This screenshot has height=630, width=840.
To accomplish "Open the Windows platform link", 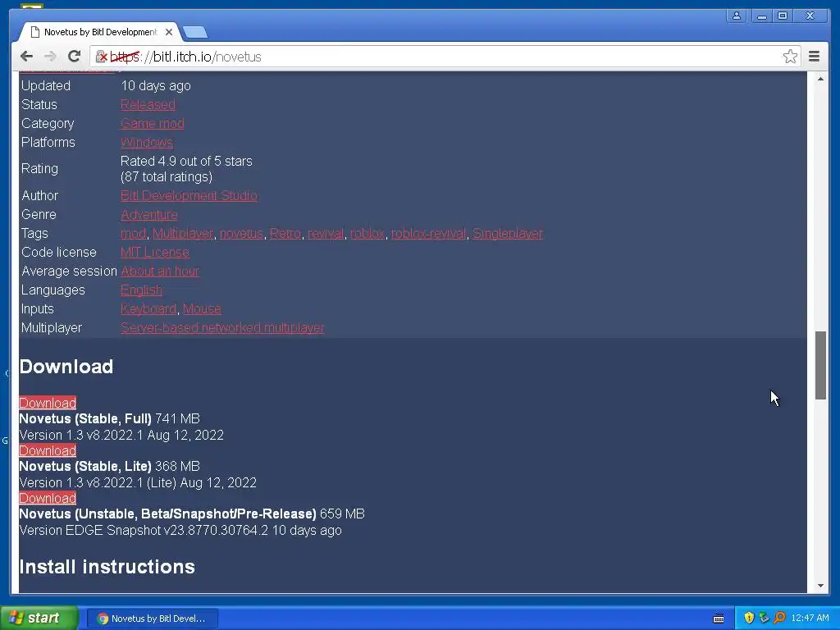I will tap(146, 142).
